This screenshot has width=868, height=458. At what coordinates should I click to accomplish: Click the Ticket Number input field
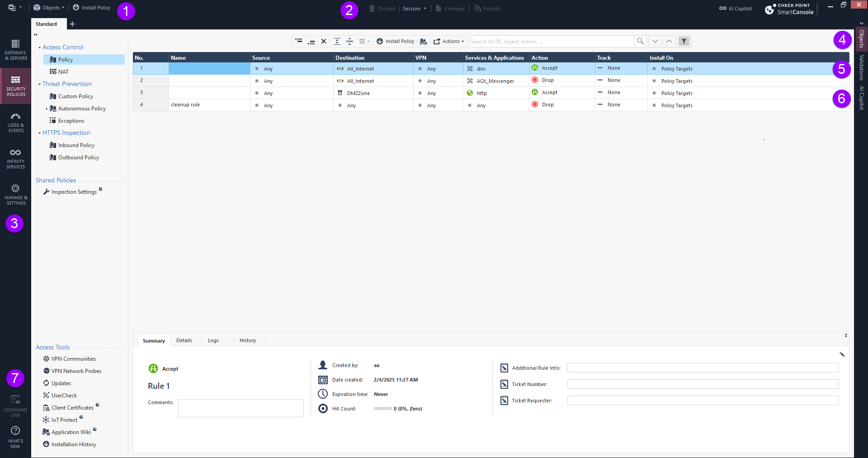coord(702,384)
